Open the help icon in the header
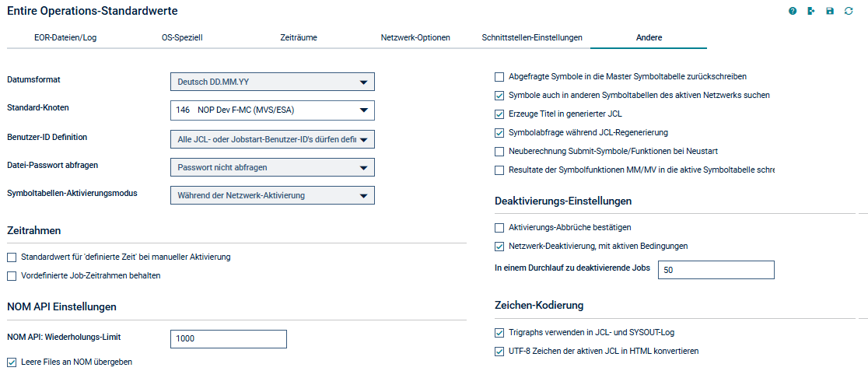 coord(793,11)
